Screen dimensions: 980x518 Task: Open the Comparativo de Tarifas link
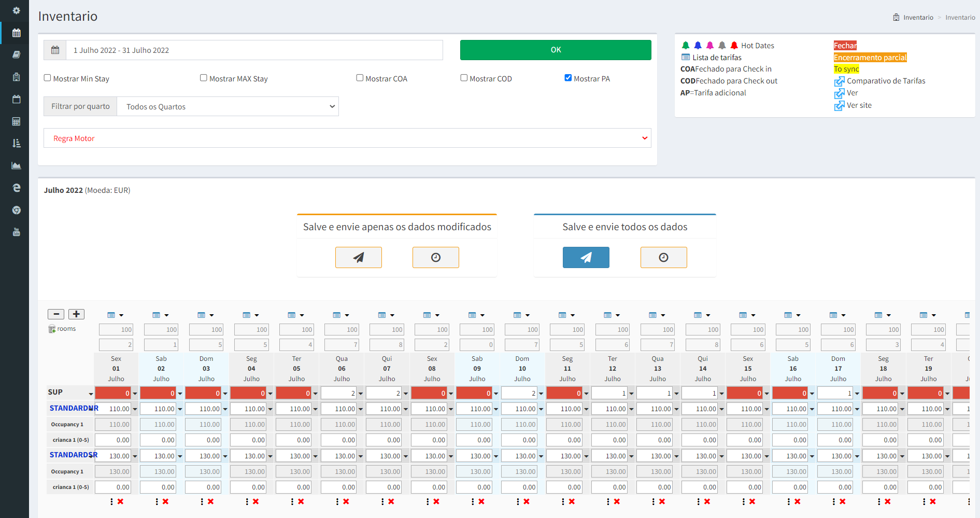885,81
